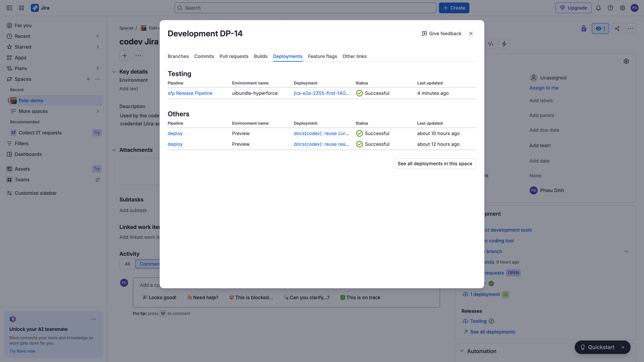Focus the Search field
Viewport: 644px width, 362px height.
(x=305, y=8)
